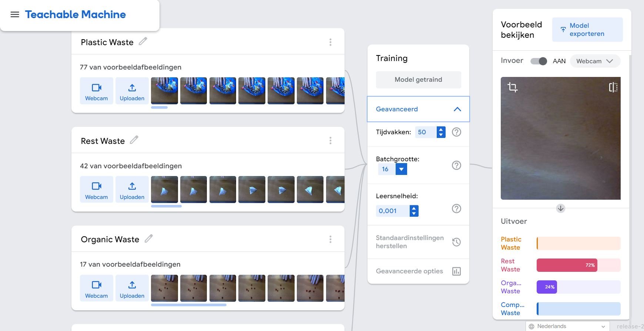
Task: Click the Tijdvakken value field 50
Action: pos(426,132)
